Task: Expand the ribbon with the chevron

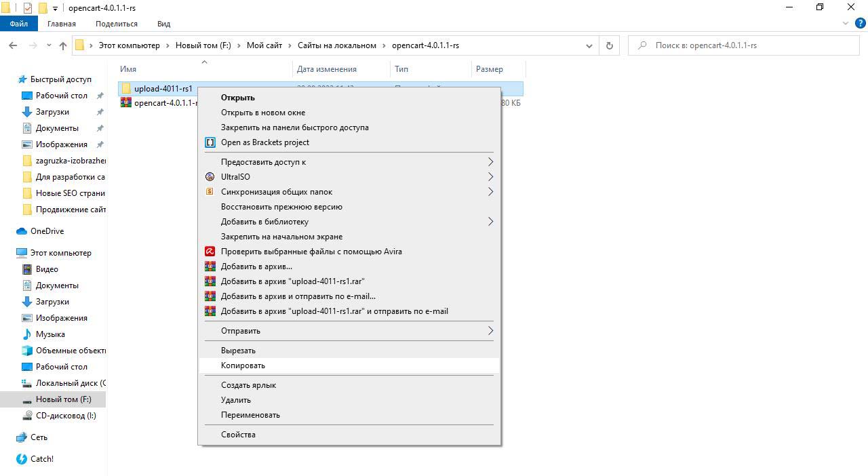Action: [x=845, y=24]
